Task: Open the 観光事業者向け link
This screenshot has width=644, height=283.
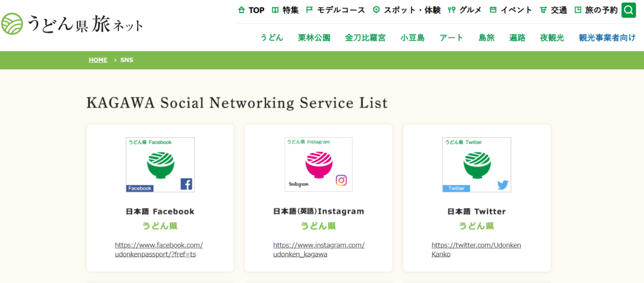Action: tap(607, 38)
